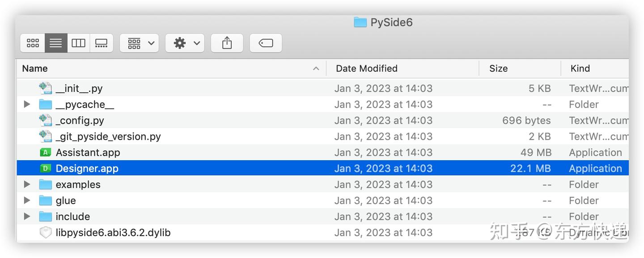Screen dimensions: 644x258
Task: Open the gear action menu
Action: coord(185,43)
